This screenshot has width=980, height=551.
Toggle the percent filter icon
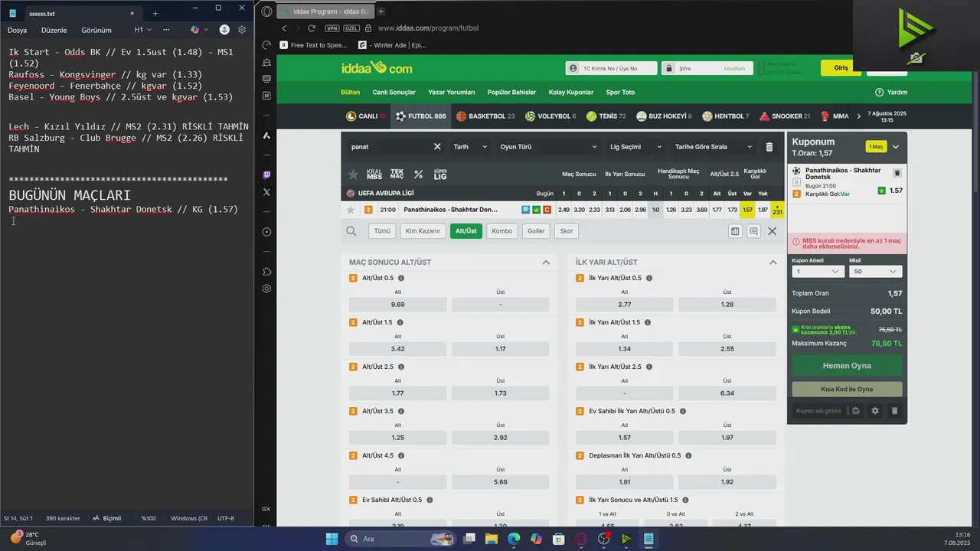(x=418, y=174)
